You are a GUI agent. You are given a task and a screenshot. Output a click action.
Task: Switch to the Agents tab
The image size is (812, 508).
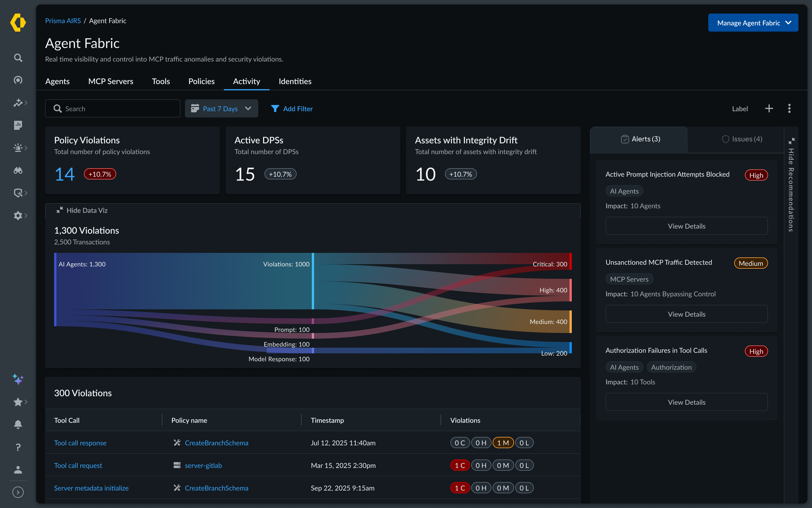[58, 81]
